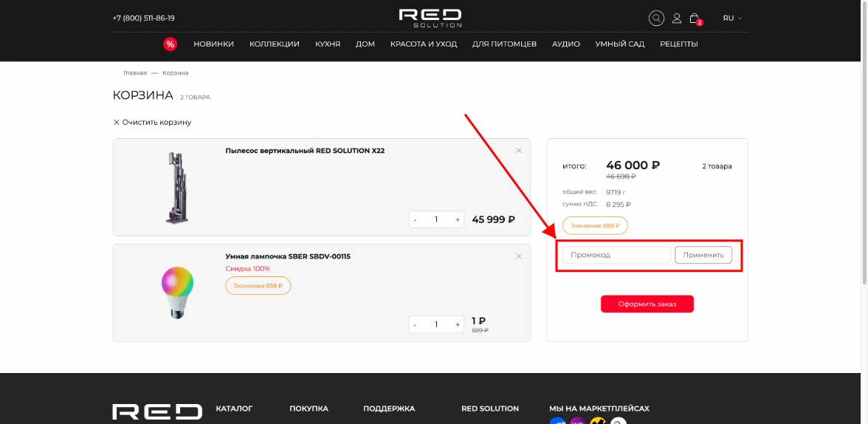Image resolution: width=868 pixels, height=424 pixels.
Task: Click the vacuum cleaner quantity value field
Action: click(x=436, y=219)
